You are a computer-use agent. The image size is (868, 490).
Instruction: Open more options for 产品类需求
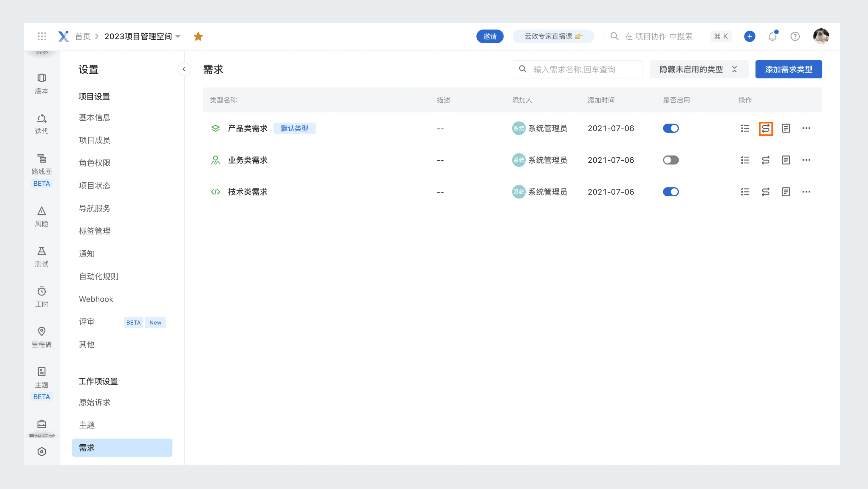(806, 128)
